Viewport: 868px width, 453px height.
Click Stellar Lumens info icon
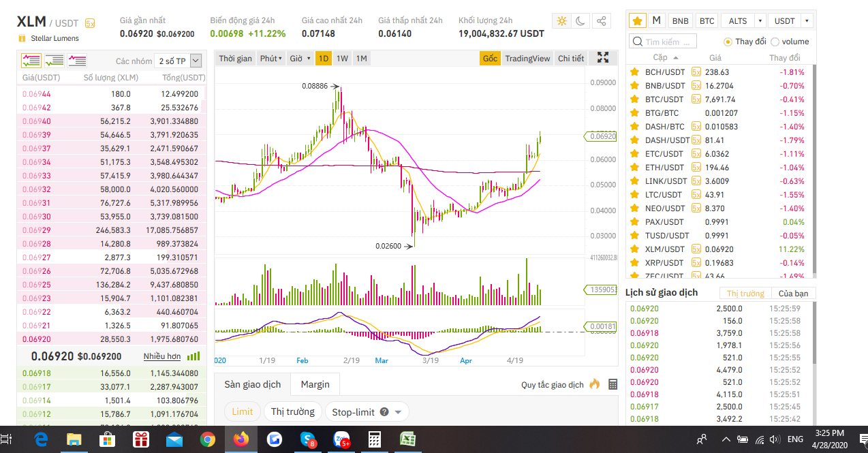pyautogui.click(x=22, y=38)
